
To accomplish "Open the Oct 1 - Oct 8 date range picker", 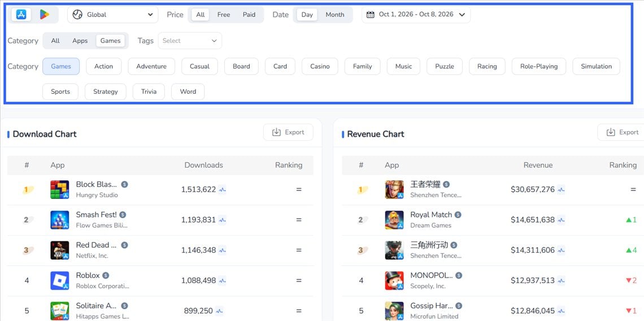I will click(416, 15).
